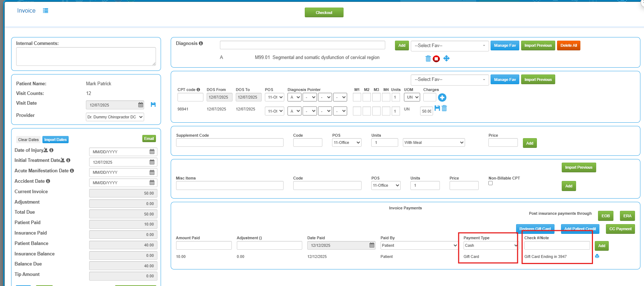The image size is (644, 286).
Task: Open the Paid By dropdown
Action: 419,245
